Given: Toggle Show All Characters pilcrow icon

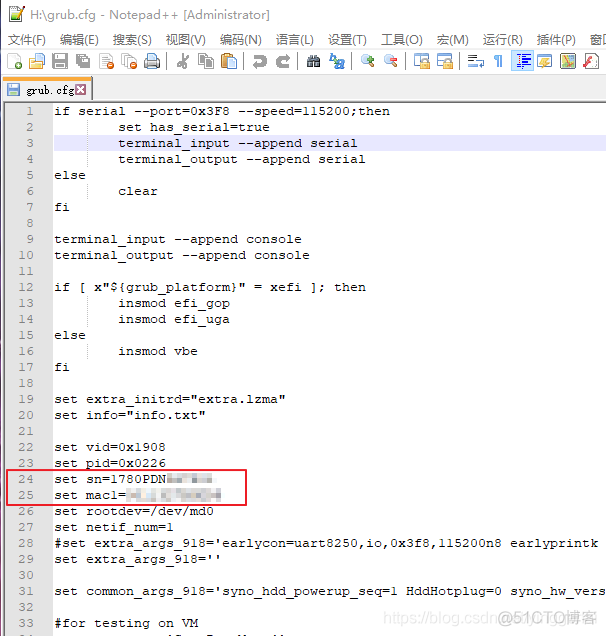Looking at the screenshot, I should point(498,62).
